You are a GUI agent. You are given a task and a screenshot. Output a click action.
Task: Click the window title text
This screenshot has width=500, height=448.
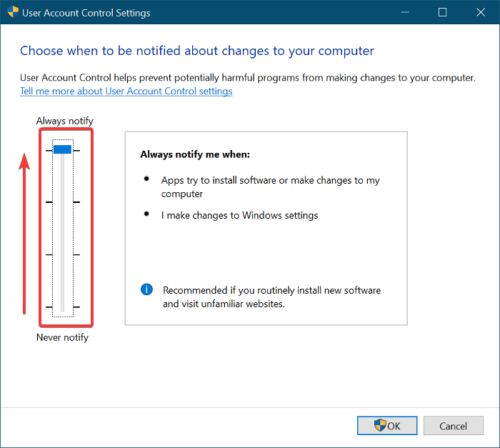point(86,13)
